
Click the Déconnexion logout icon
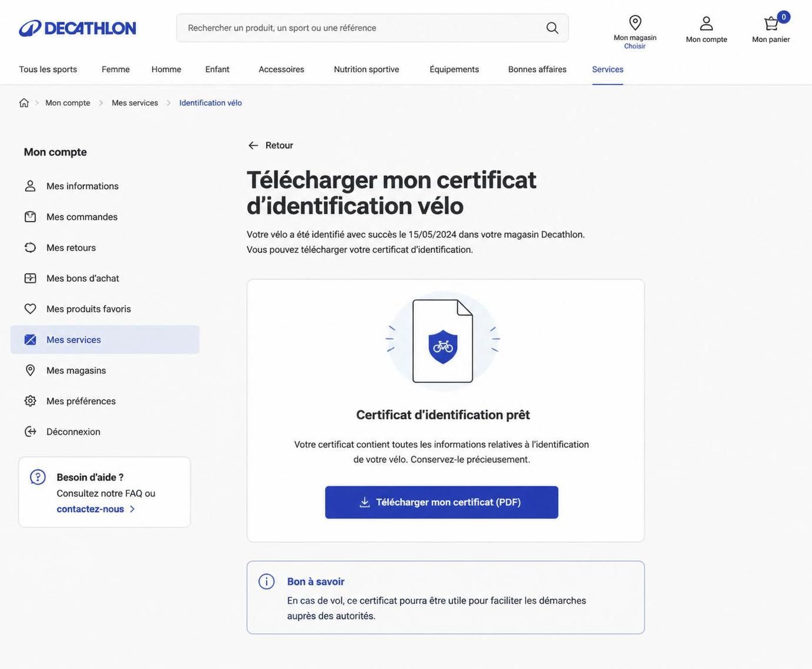click(30, 431)
